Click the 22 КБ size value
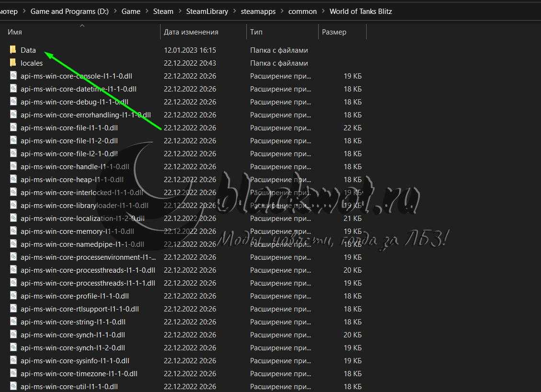Screen dimensions: 541x392 [x=353, y=127]
